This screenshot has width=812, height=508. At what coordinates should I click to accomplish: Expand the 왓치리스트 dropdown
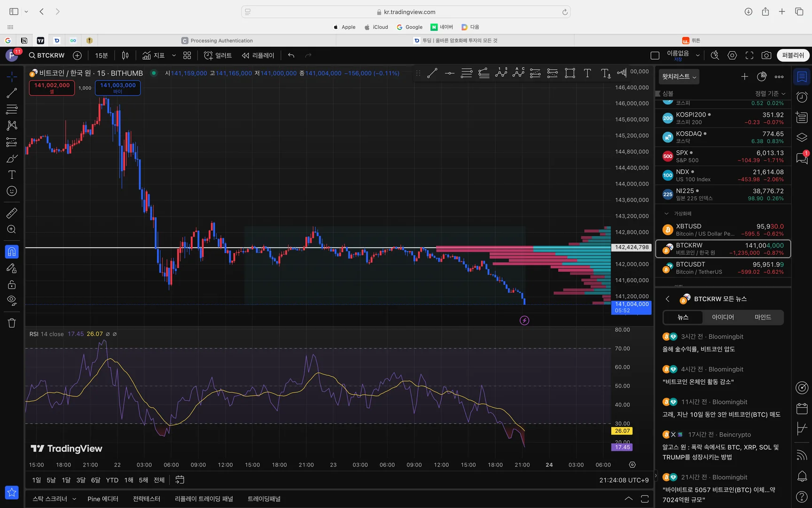pyautogui.click(x=679, y=77)
